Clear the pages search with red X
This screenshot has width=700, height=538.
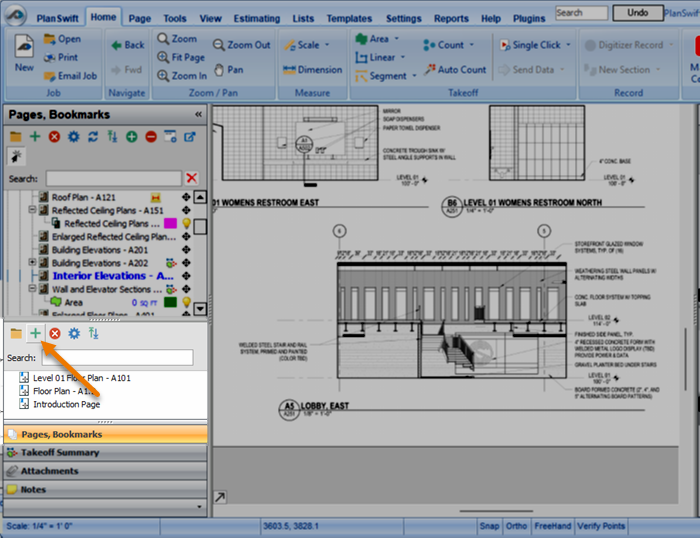pyautogui.click(x=192, y=178)
